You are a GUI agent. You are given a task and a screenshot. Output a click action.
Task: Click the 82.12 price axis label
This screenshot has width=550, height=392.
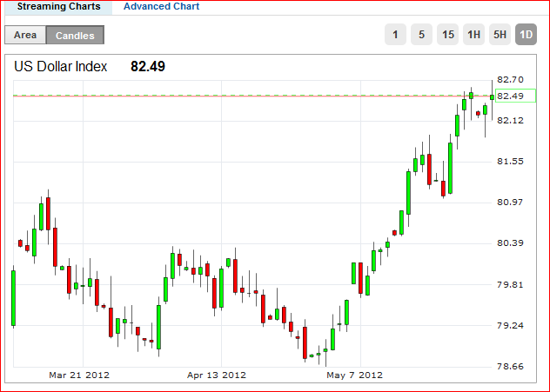tap(510, 121)
